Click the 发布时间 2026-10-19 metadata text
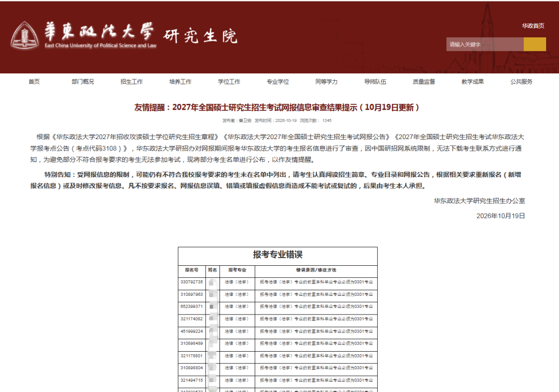 tap(275, 120)
